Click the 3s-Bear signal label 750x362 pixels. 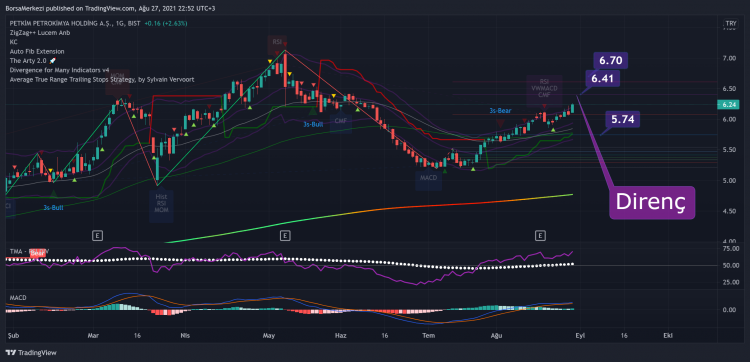click(x=500, y=110)
